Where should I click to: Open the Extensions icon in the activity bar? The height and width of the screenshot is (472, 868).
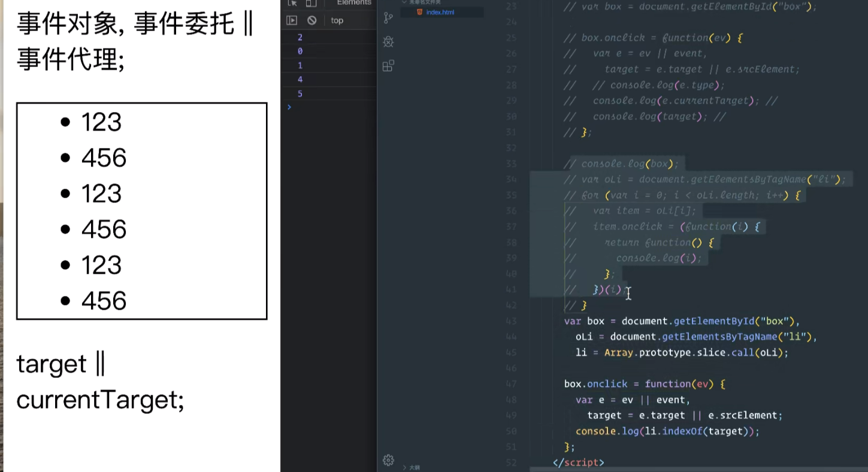click(x=388, y=65)
